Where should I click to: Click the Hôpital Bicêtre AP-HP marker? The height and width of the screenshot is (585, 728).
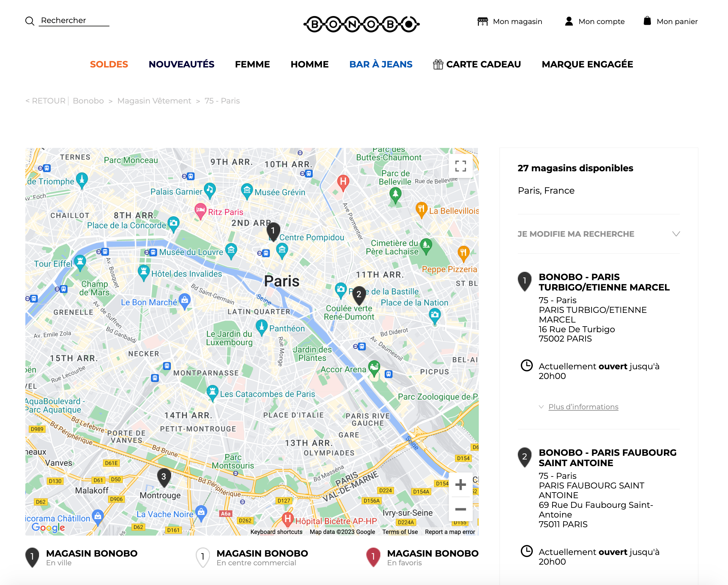(x=288, y=520)
